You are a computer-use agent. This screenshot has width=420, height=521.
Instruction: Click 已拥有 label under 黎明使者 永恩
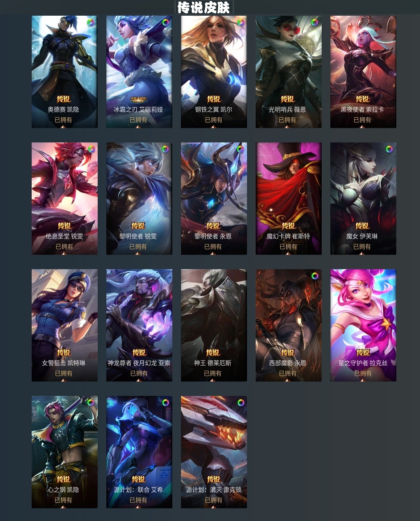point(213,246)
